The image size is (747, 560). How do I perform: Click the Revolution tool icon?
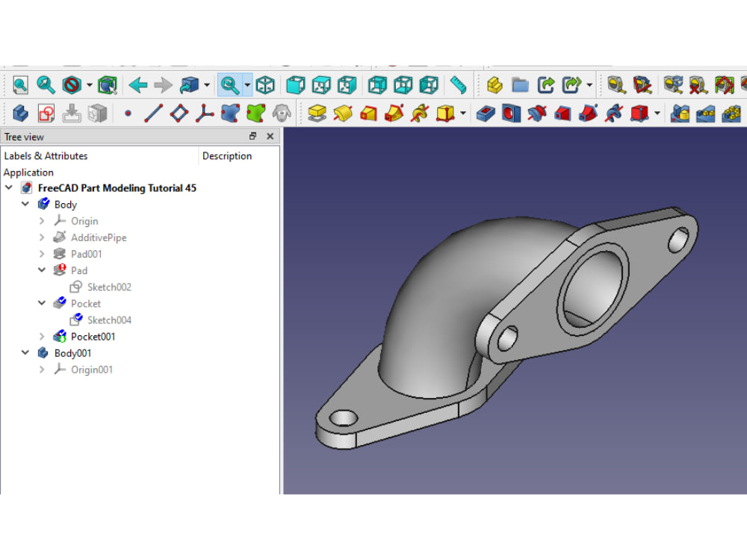coord(341,113)
